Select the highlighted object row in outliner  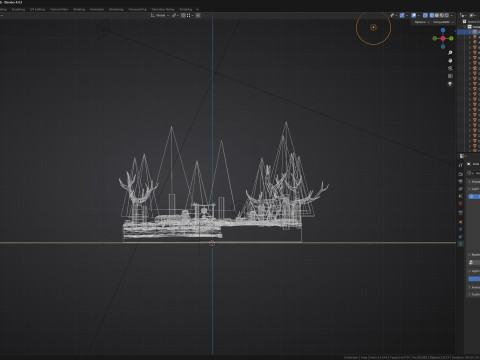(469, 32)
